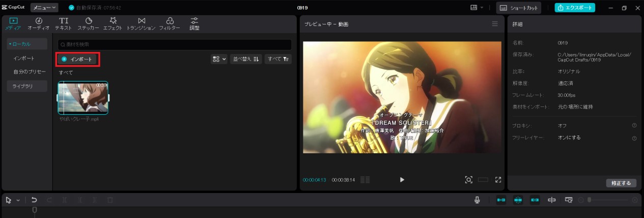
Task: Select 自分のプリセット in the sidebar
Action: coord(29,72)
